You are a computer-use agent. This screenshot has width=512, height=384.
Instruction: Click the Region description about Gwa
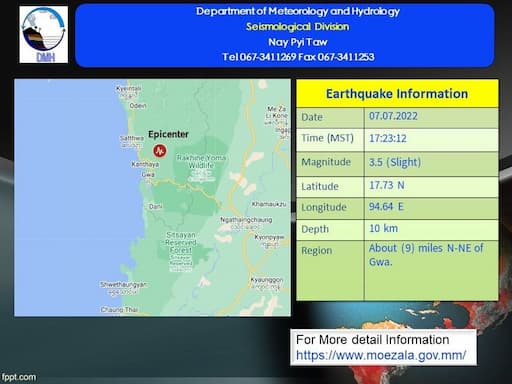pyautogui.click(x=426, y=255)
